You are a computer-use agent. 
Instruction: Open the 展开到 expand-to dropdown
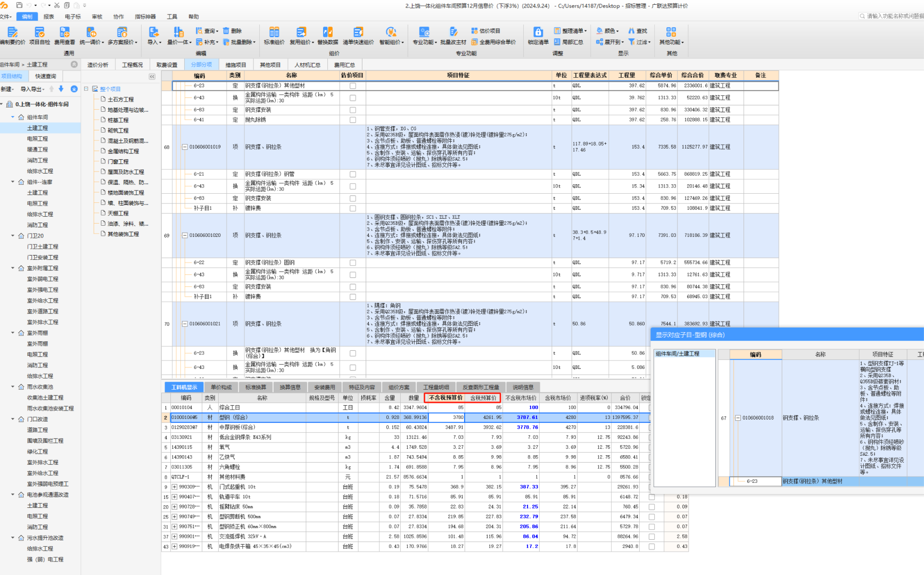610,42
